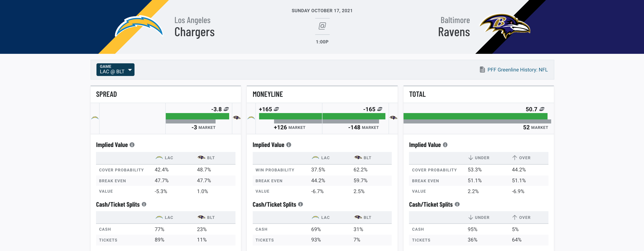Click the green Total 50.7 bar
644x251 pixels.
click(x=475, y=116)
